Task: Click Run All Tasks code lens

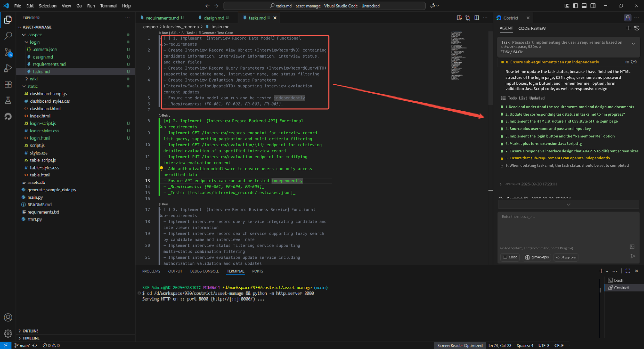Action: (184, 33)
